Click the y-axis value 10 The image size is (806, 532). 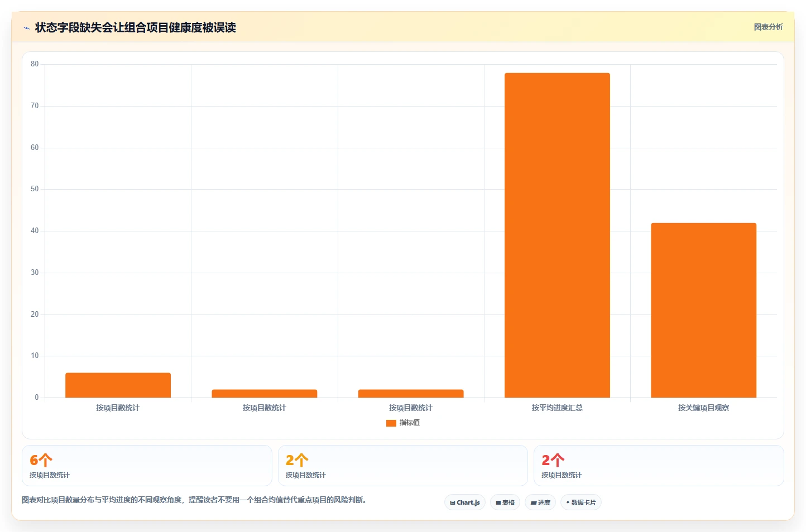pos(35,356)
